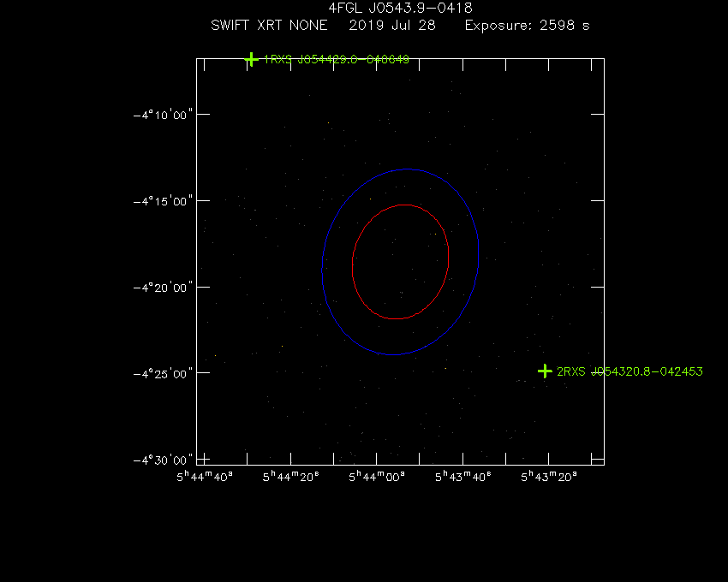Click the 2RXS J054320.8-042453 source label
Screen dimensions: 728x582
[x=630, y=371]
